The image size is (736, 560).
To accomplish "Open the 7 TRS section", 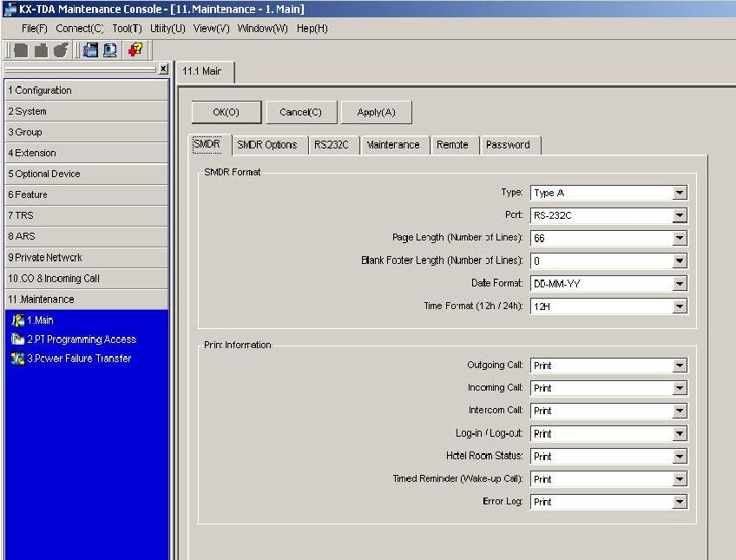I will (87, 215).
